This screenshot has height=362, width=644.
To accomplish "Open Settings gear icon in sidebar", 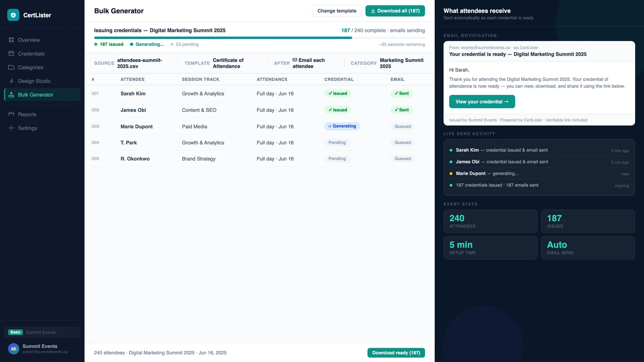I will (11, 128).
